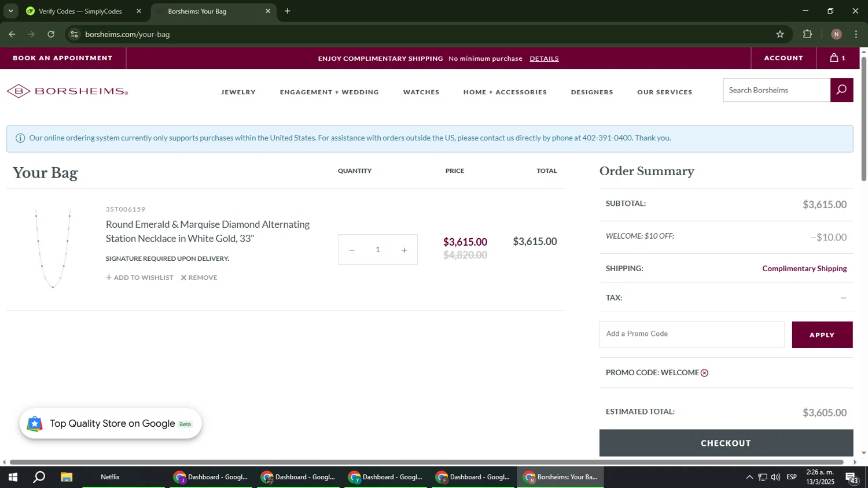This screenshot has height=488, width=868.
Task: Open File Explorer from taskbar
Action: tap(67, 477)
